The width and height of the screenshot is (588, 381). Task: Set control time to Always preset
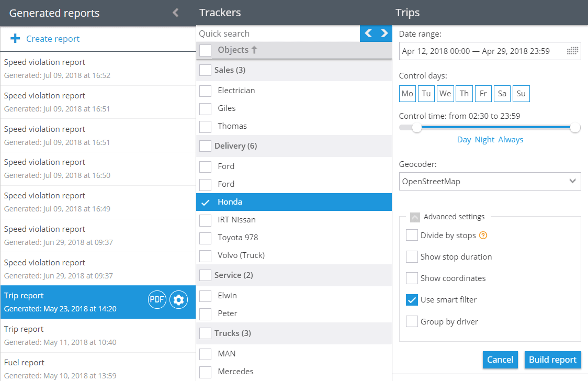click(511, 140)
